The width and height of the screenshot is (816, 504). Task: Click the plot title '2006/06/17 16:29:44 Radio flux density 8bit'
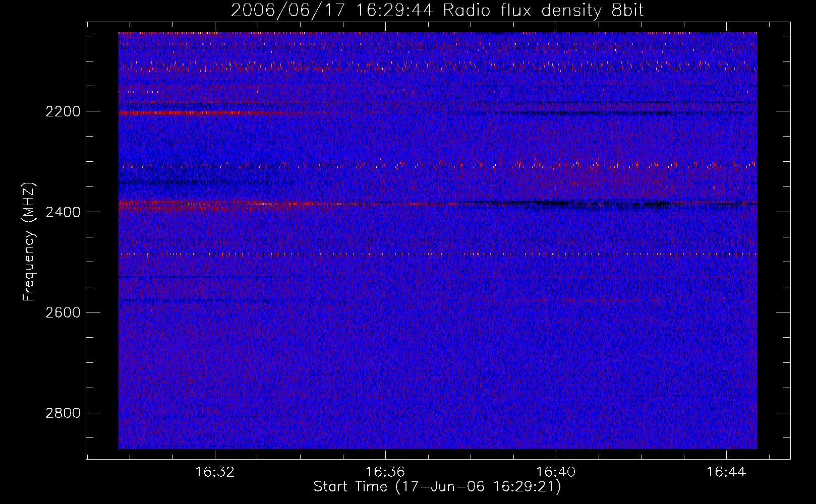click(437, 11)
